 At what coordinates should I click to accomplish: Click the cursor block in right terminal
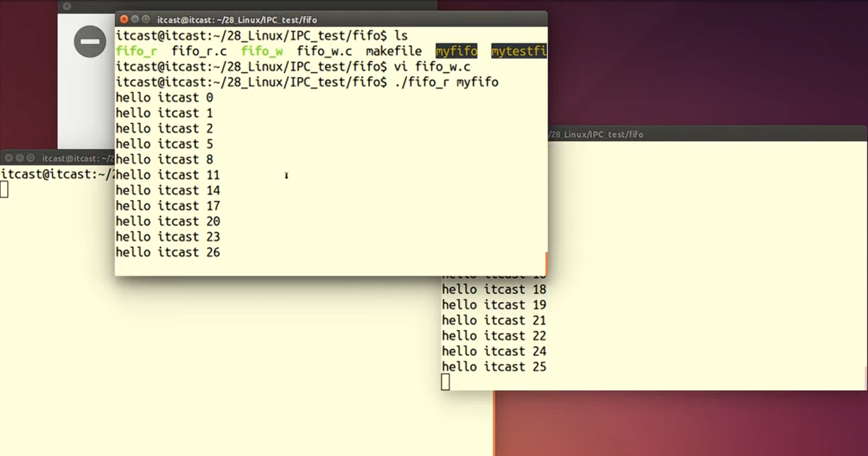pos(446,382)
